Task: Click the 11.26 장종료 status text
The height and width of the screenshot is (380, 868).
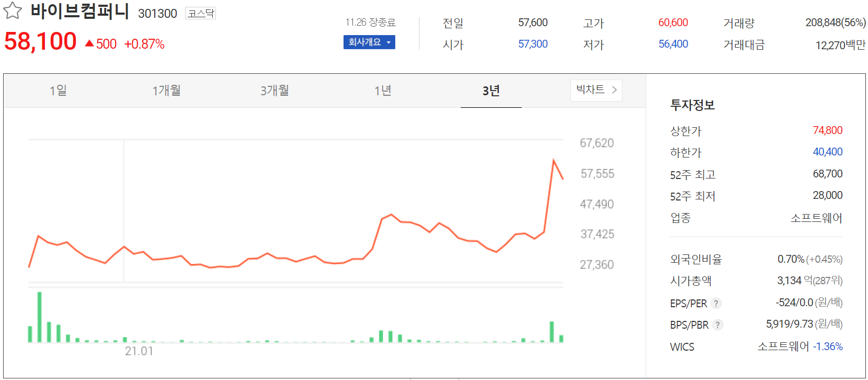Action: [x=370, y=22]
